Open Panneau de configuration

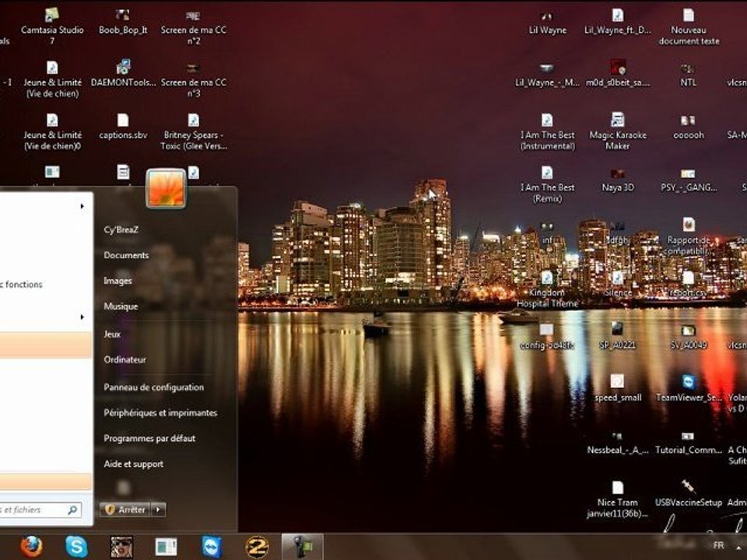tap(153, 387)
